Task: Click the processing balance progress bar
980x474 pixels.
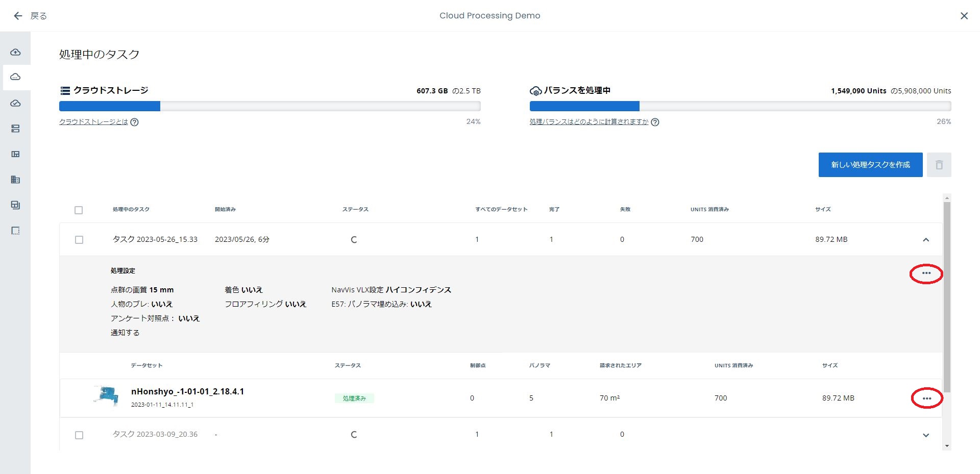Action: [740, 106]
